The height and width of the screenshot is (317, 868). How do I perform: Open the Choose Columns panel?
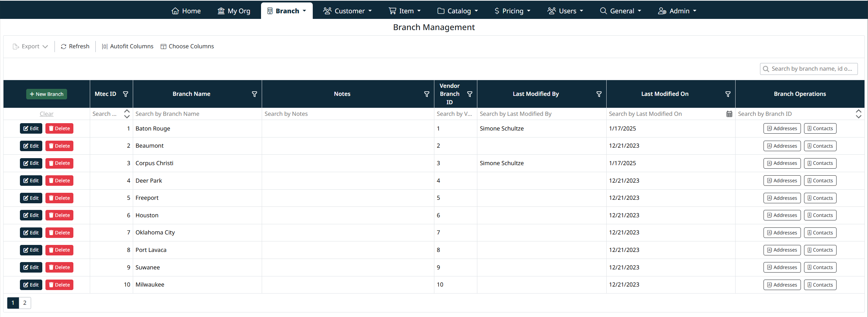(187, 47)
